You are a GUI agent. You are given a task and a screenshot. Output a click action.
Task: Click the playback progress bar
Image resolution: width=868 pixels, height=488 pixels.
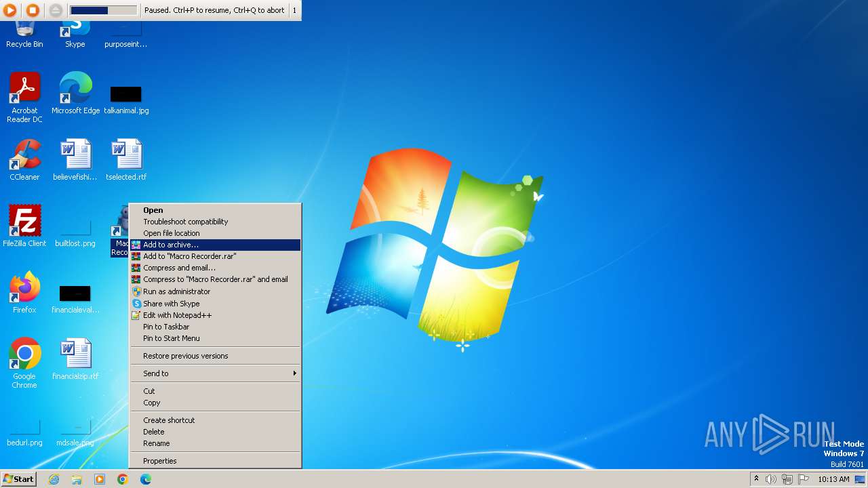pos(103,10)
